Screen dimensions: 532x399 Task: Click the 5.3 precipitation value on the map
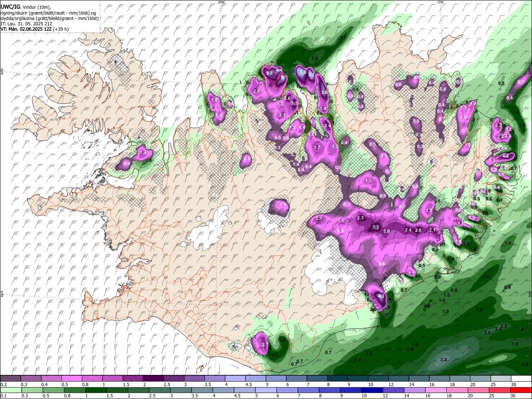click(303, 72)
